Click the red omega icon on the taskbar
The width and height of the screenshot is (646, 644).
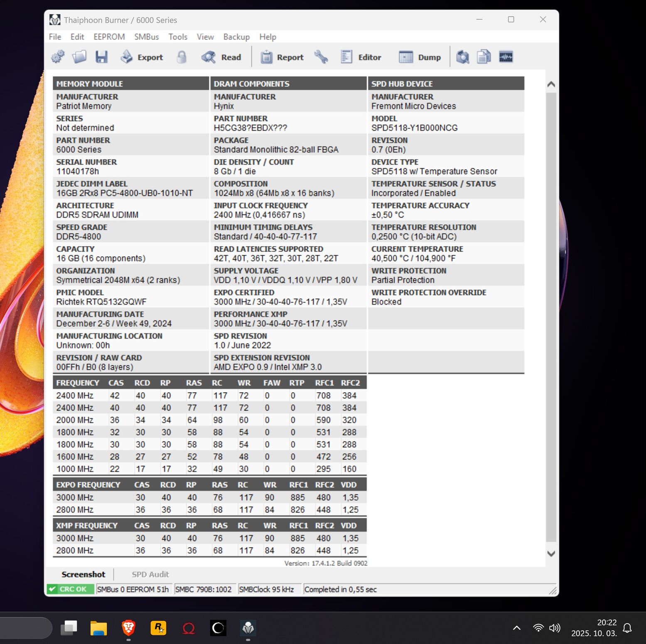(189, 628)
